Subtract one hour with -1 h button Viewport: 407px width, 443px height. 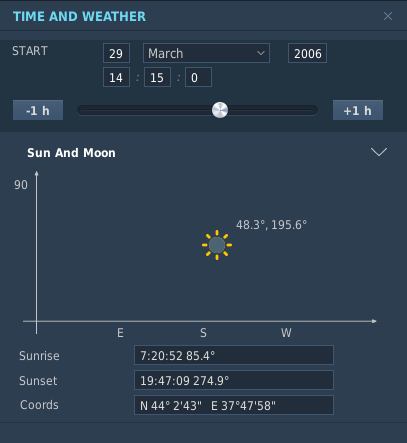38,110
